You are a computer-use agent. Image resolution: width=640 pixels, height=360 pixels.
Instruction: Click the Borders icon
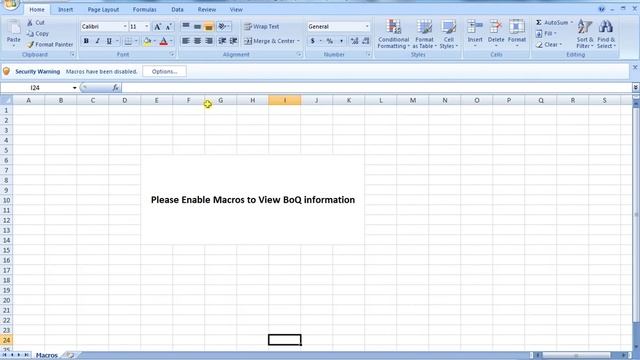(128, 41)
